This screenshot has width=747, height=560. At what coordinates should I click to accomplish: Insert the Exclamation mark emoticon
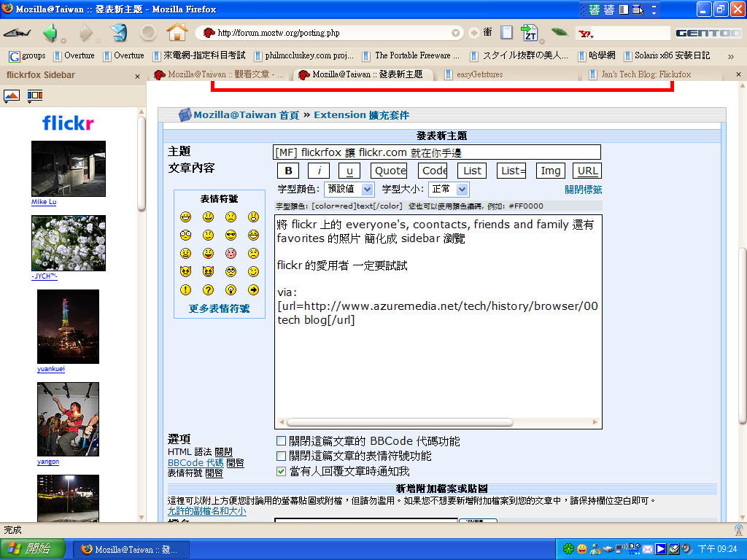click(x=186, y=289)
